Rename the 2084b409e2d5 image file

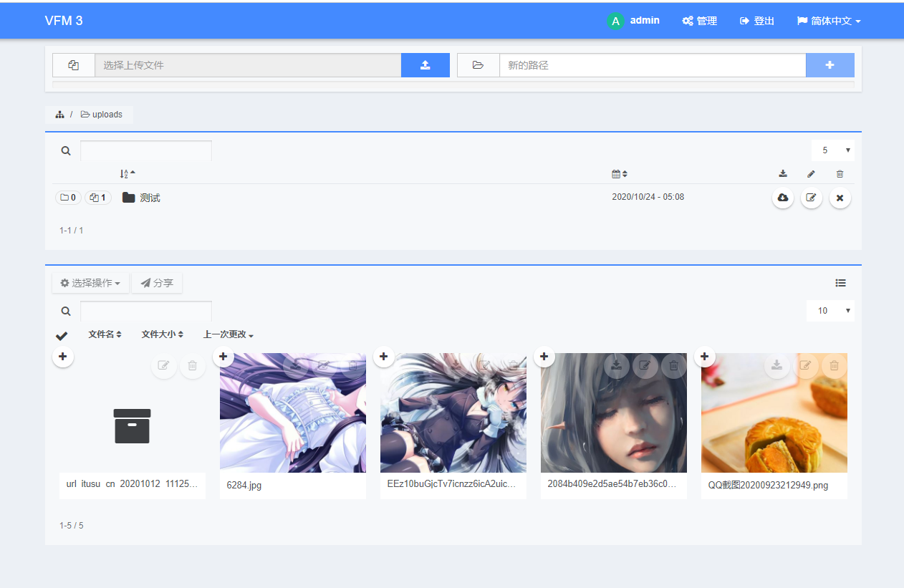645,366
